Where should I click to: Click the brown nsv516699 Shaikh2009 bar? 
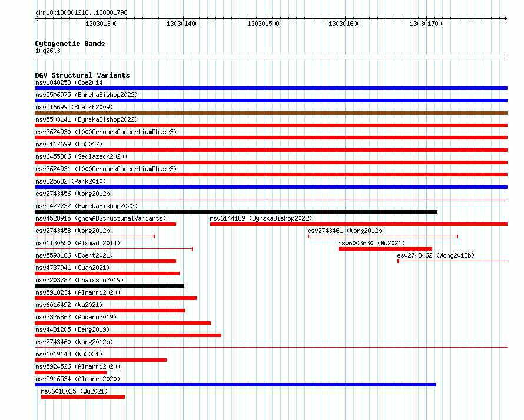[271, 113]
